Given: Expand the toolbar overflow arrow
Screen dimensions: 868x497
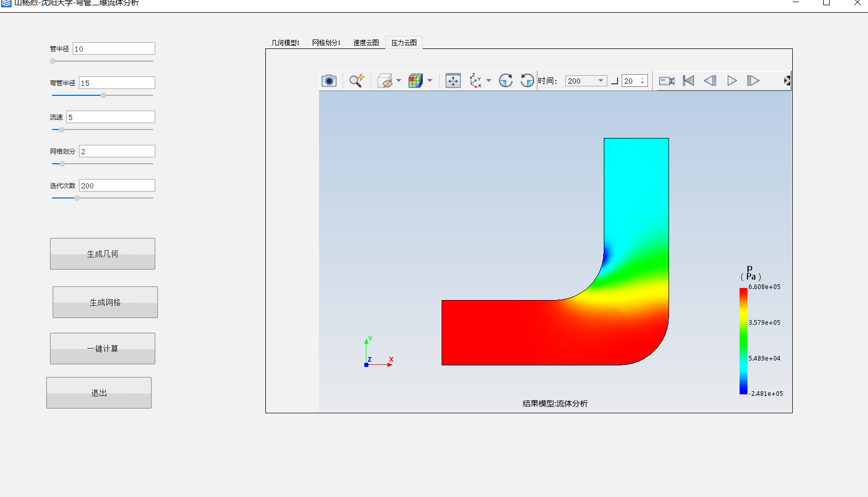Looking at the screenshot, I should (x=787, y=81).
